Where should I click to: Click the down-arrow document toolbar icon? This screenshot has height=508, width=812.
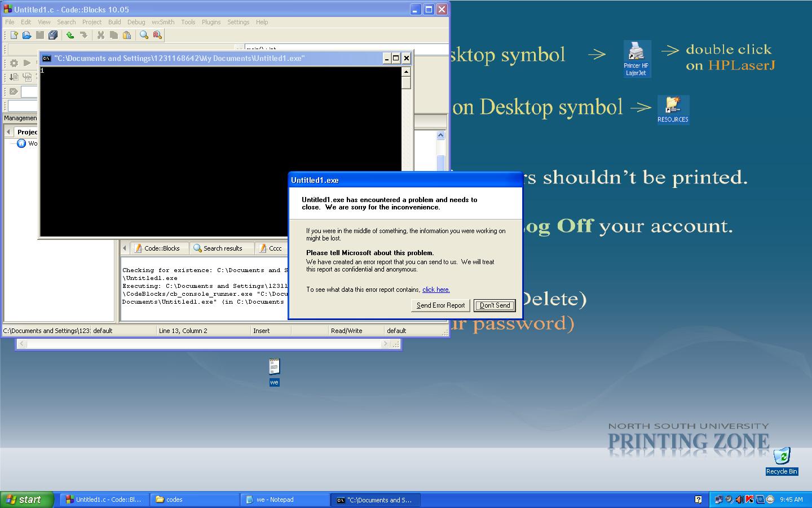coord(14,77)
